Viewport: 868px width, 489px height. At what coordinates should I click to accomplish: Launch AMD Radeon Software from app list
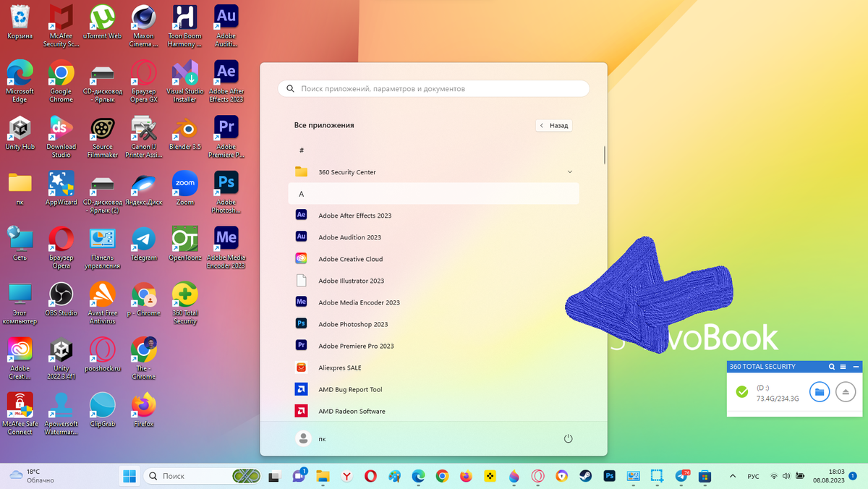(433, 411)
